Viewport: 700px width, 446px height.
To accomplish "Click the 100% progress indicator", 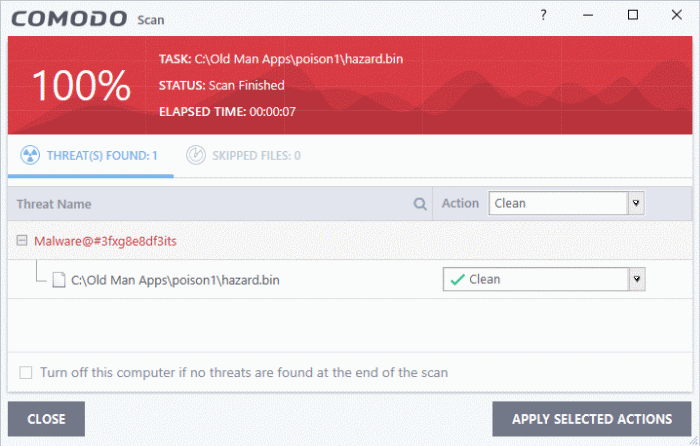I will click(81, 85).
